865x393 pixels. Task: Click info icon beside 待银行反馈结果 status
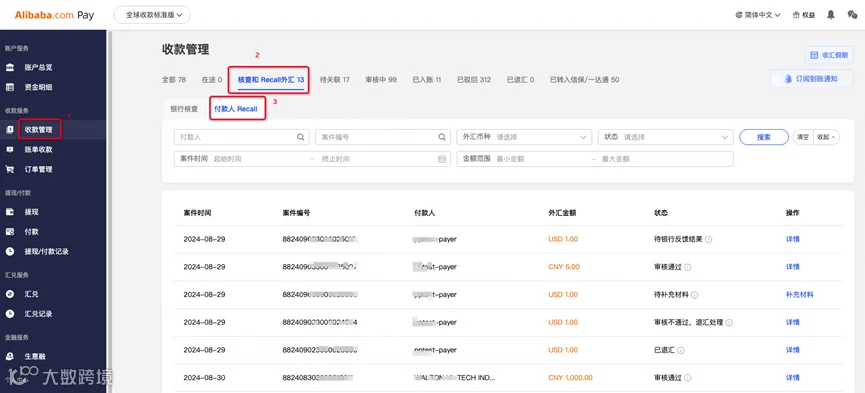708,240
